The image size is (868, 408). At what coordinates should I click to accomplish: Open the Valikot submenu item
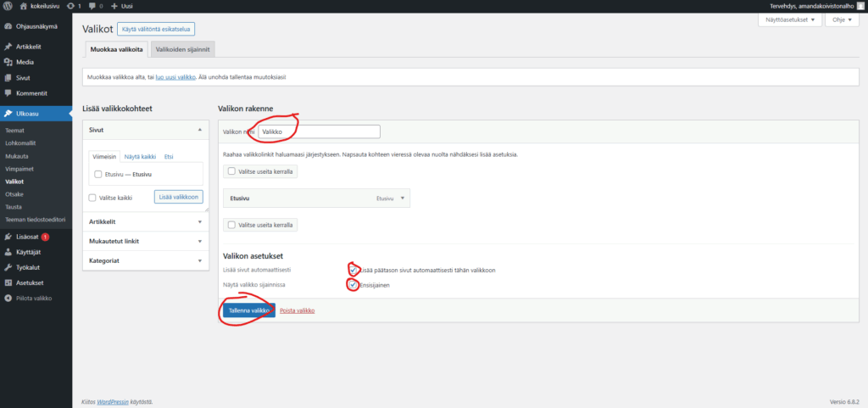tap(14, 181)
